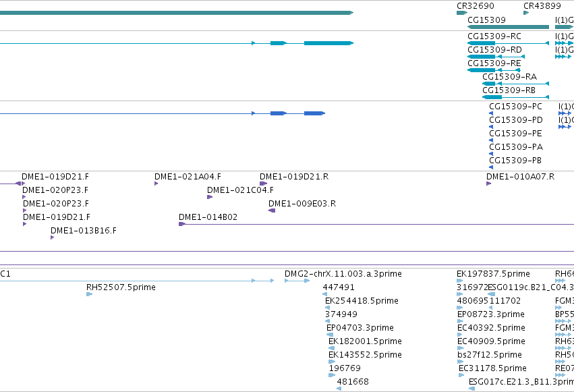The width and height of the screenshot is (574, 392).
Task: Select protein CG15309-PA
Action: [x=516, y=147]
